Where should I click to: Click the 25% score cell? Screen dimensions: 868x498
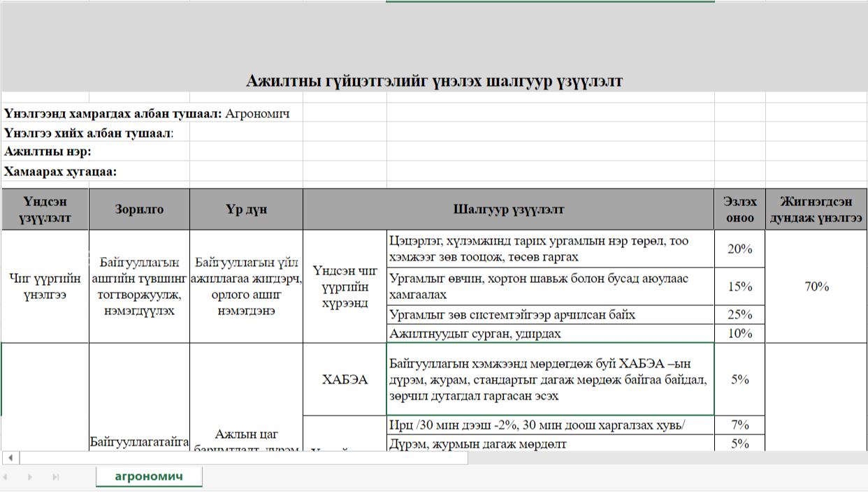pyautogui.click(x=740, y=314)
